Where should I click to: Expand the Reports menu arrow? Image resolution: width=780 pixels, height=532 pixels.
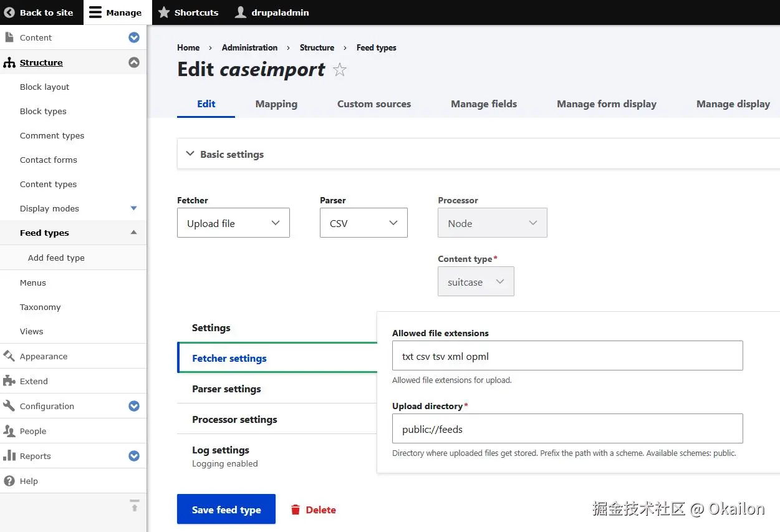[134, 456]
